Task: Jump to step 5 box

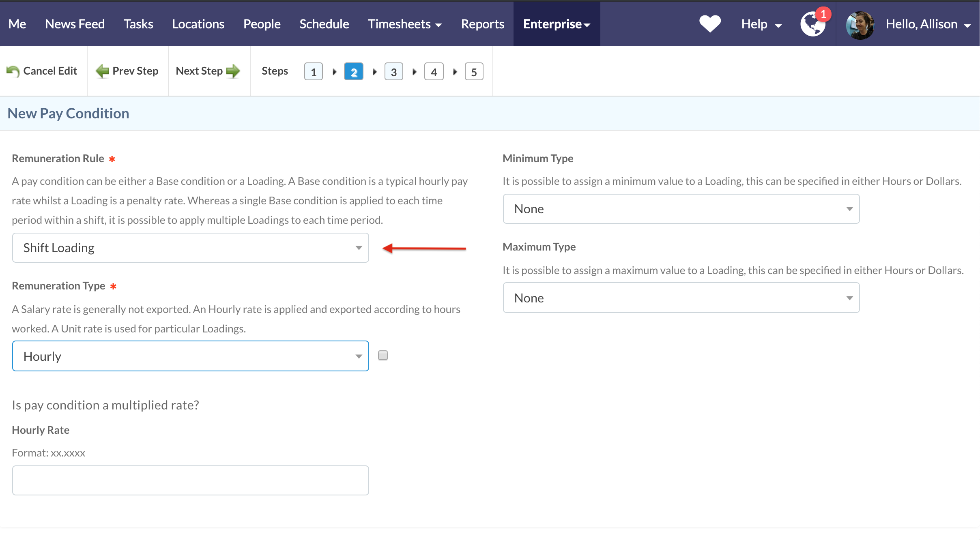Action: tap(474, 72)
